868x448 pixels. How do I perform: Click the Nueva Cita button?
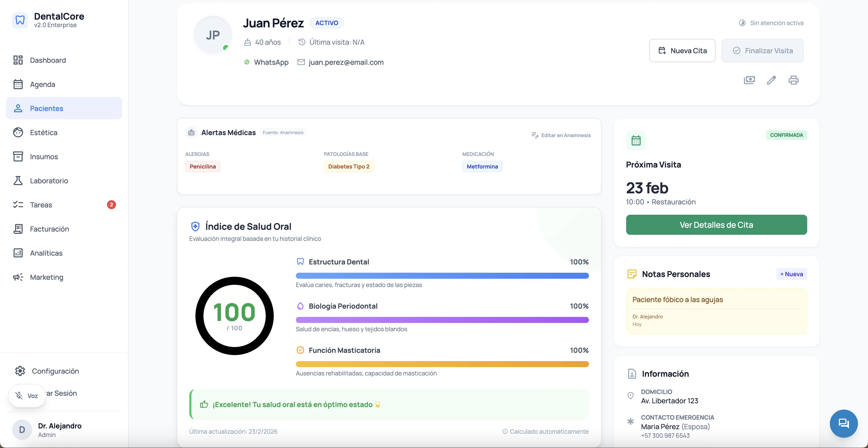coord(682,50)
